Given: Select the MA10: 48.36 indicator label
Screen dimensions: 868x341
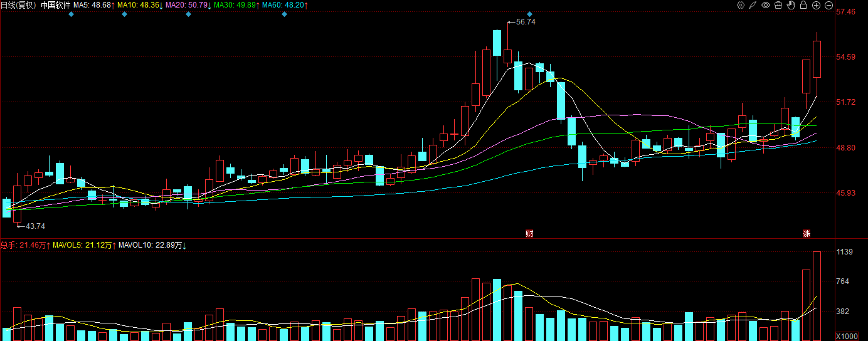Looking at the screenshot, I should pyautogui.click(x=139, y=5).
